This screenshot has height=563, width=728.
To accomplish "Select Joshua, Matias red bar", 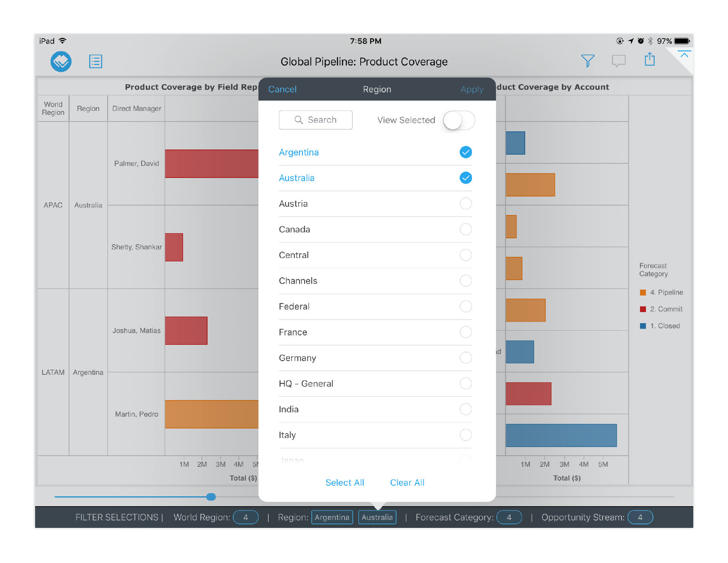I will point(186,331).
